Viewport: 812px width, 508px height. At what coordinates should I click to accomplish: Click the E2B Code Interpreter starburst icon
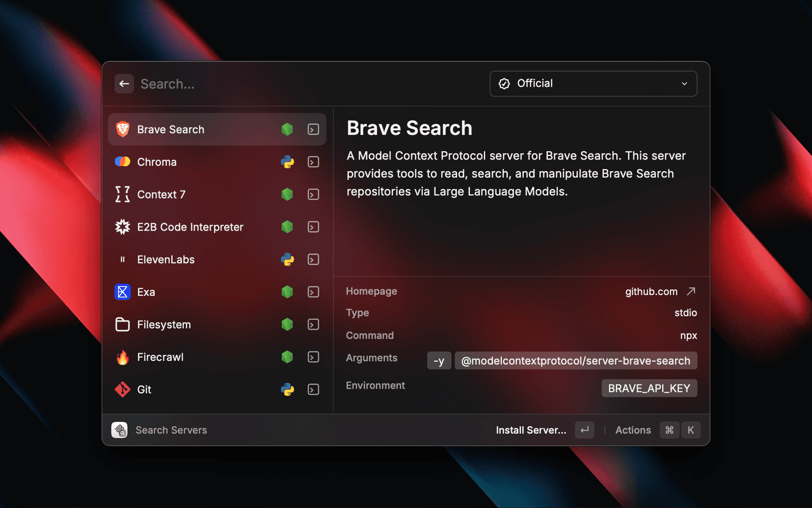coord(123,227)
